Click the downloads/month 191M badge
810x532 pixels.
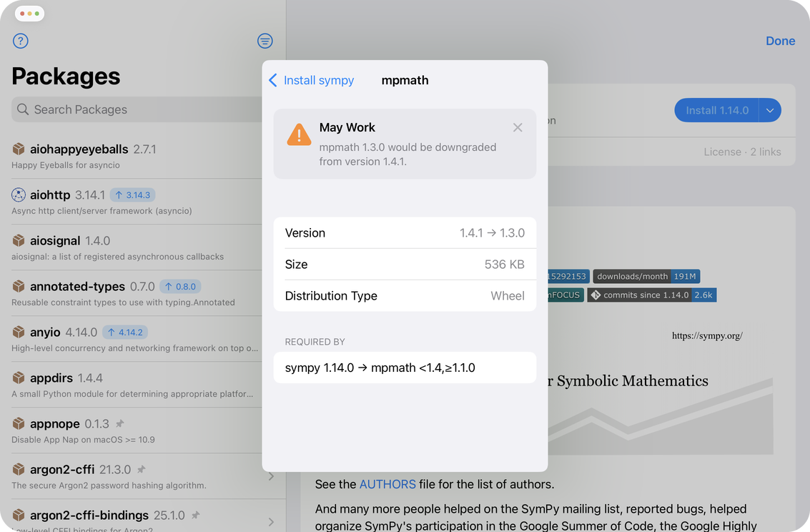(647, 276)
